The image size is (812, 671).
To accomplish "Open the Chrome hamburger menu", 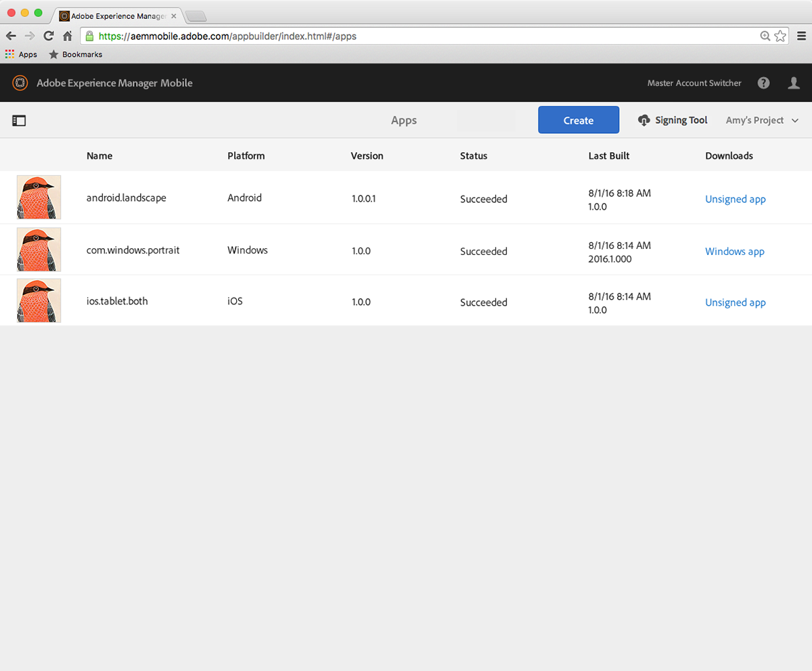I will click(x=801, y=37).
